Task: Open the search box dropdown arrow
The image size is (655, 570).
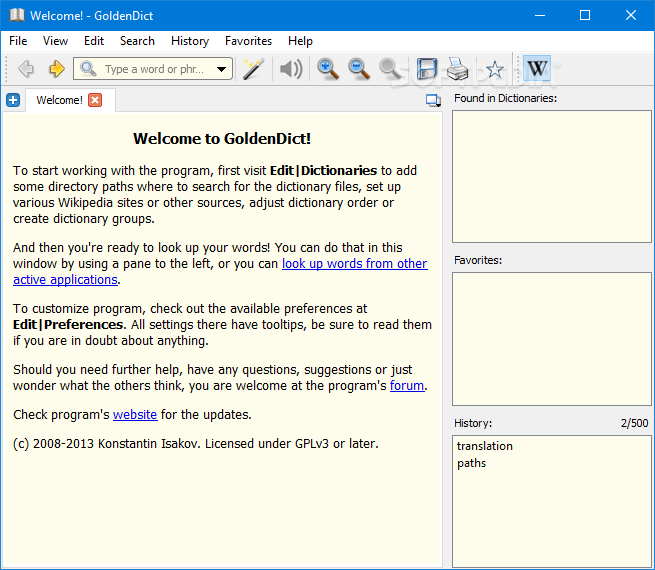Action: tap(222, 69)
